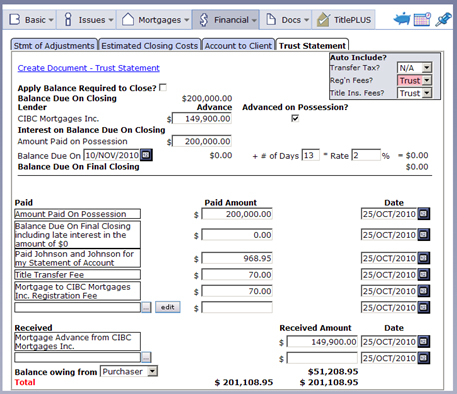Click the CIBC Mortgages Inc. advance amount field

point(202,119)
